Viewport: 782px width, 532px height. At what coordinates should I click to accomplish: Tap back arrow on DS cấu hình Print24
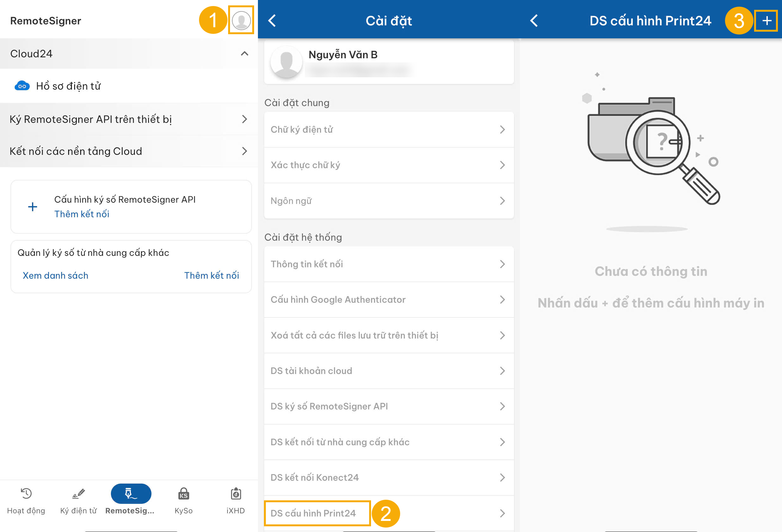(534, 21)
